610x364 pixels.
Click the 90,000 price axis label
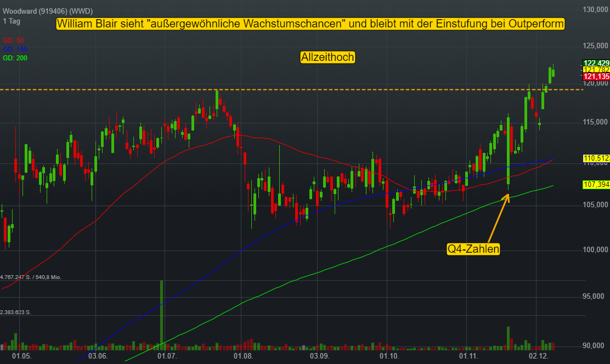594,346
